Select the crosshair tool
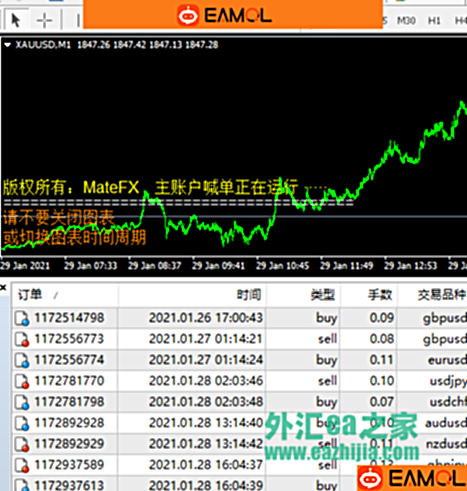 pyautogui.click(x=44, y=21)
